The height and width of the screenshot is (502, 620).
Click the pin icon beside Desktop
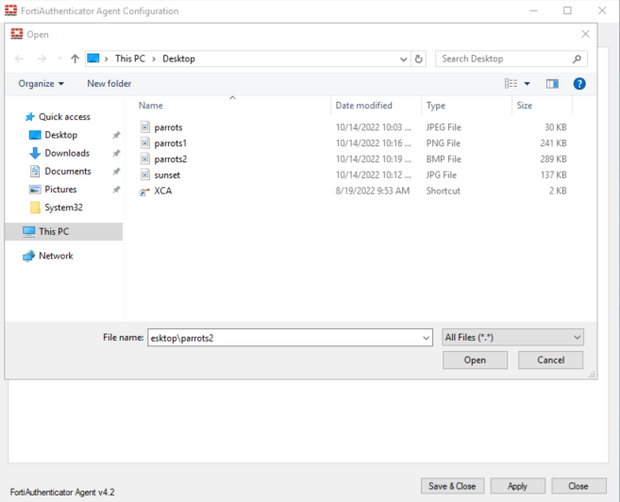[116, 135]
